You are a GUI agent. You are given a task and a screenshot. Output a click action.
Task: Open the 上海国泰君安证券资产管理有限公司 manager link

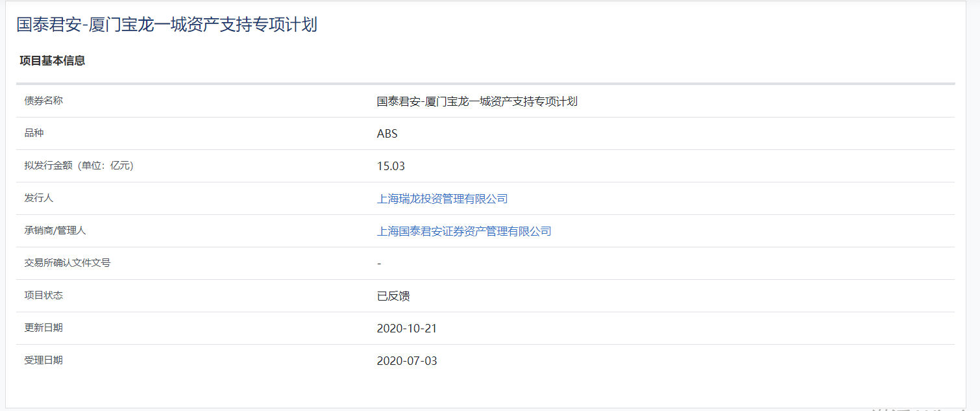coord(464,231)
